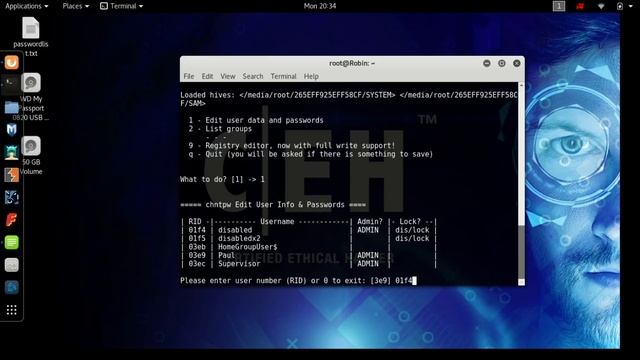This screenshot has width=640, height=360.
Task: Click the 03ec Supervisor user row
Action: pos(309,264)
